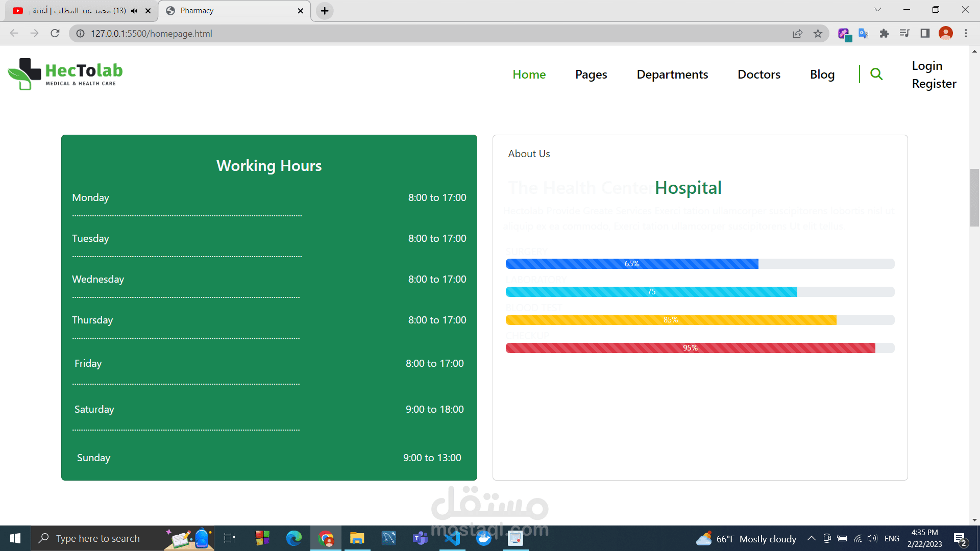Mute the YouTube tab audio icon
This screenshot has height=551, width=980.
(134, 11)
